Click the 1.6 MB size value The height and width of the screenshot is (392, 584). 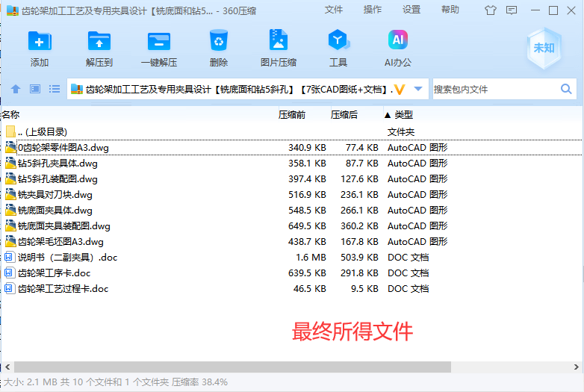(x=311, y=258)
